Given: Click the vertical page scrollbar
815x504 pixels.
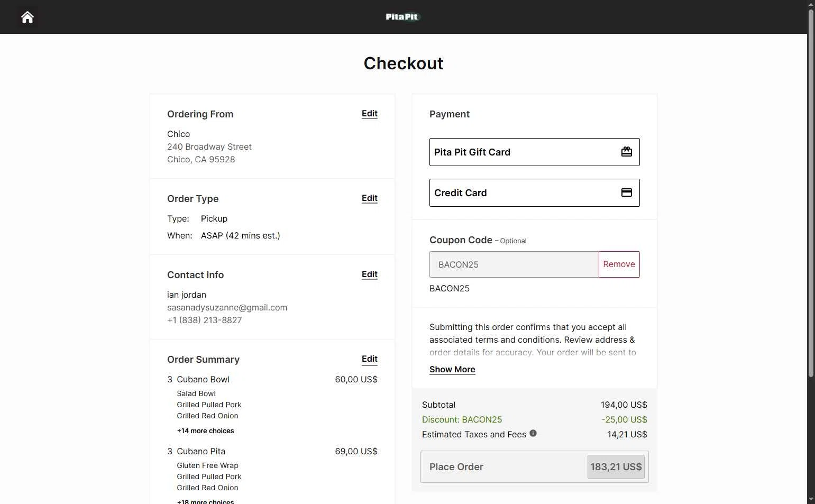Looking at the screenshot, I should (x=811, y=193).
